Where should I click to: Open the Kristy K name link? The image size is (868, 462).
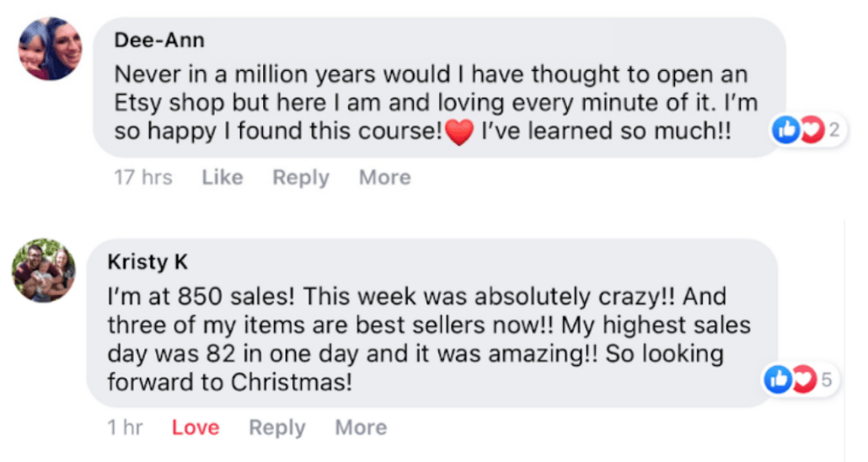(x=147, y=262)
